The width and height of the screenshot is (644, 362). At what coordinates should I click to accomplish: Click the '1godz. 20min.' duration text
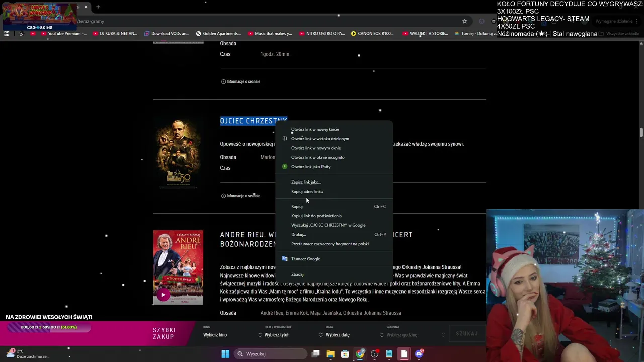pos(275,54)
